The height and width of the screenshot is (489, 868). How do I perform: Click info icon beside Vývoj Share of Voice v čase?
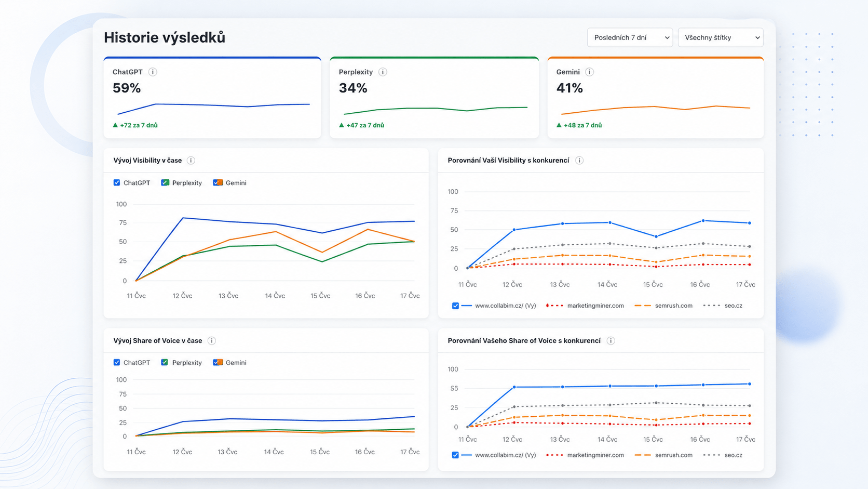point(212,341)
